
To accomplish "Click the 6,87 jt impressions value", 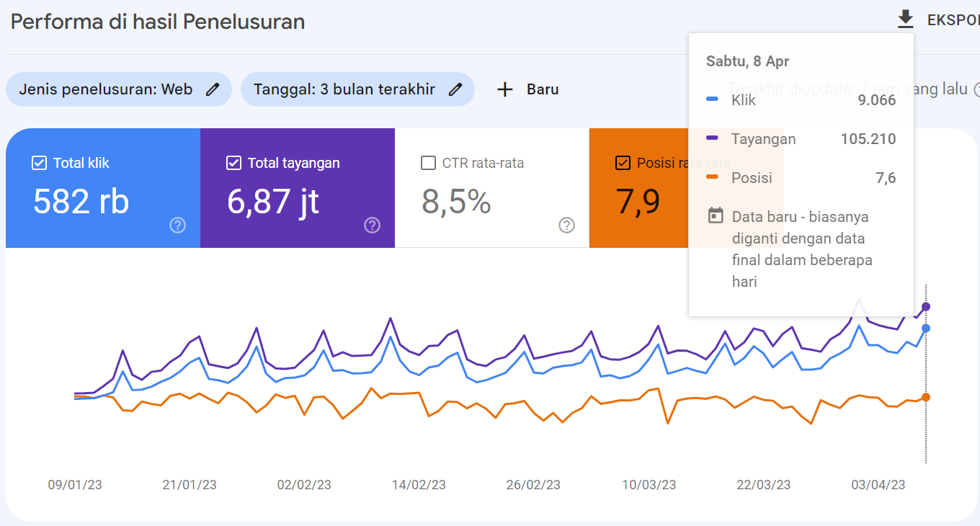I will pos(273,202).
